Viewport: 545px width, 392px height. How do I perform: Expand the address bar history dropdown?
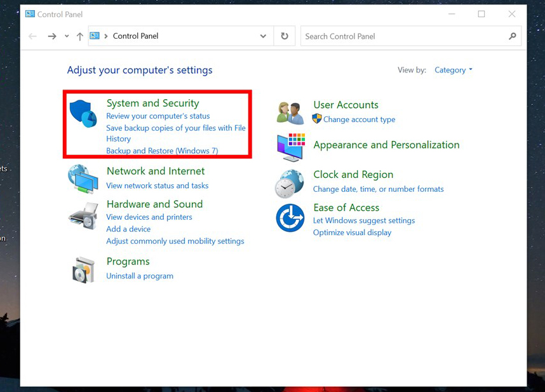263,36
